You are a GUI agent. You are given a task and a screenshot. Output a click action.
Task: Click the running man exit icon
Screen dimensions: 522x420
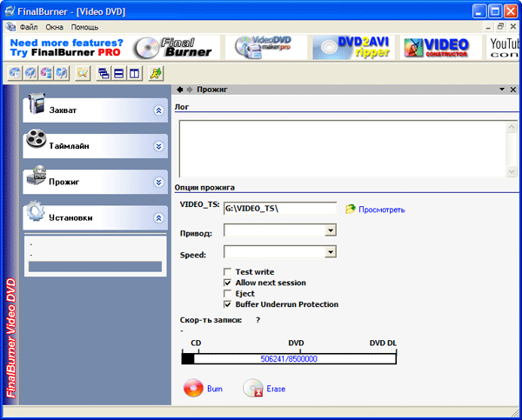(x=156, y=73)
